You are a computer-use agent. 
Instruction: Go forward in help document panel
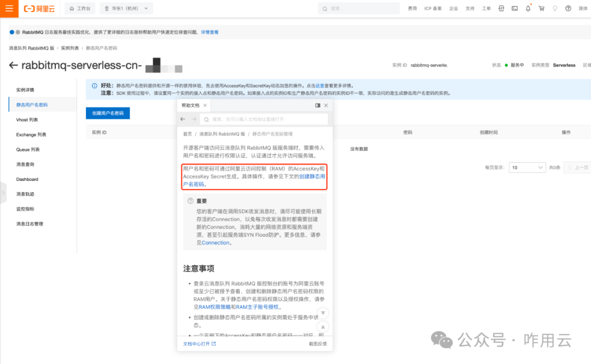(194, 119)
